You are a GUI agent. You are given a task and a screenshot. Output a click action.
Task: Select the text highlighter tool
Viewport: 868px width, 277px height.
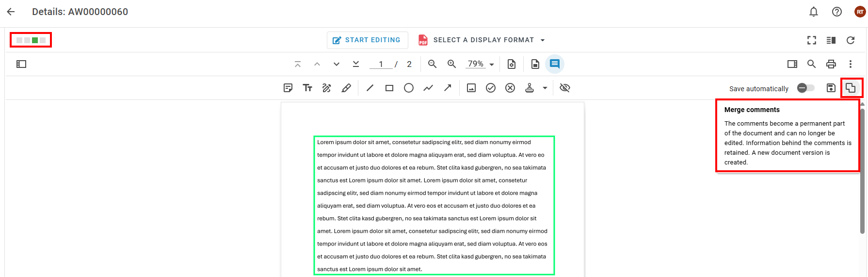pos(346,88)
